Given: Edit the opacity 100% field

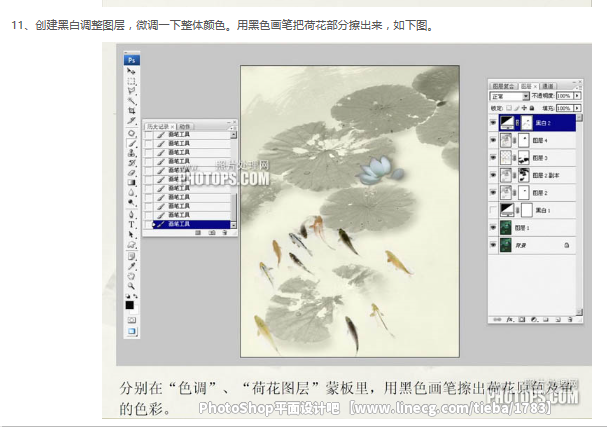Looking at the screenshot, I should (565, 96).
